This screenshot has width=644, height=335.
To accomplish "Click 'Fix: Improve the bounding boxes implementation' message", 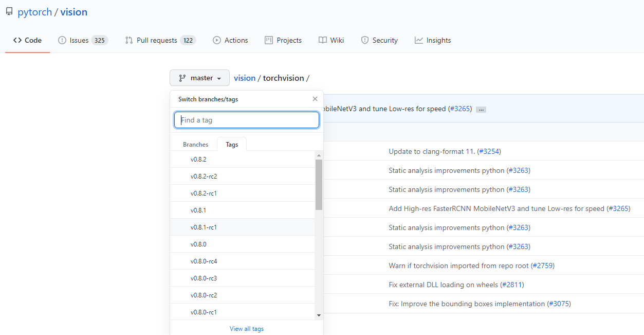I will coord(467,304).
